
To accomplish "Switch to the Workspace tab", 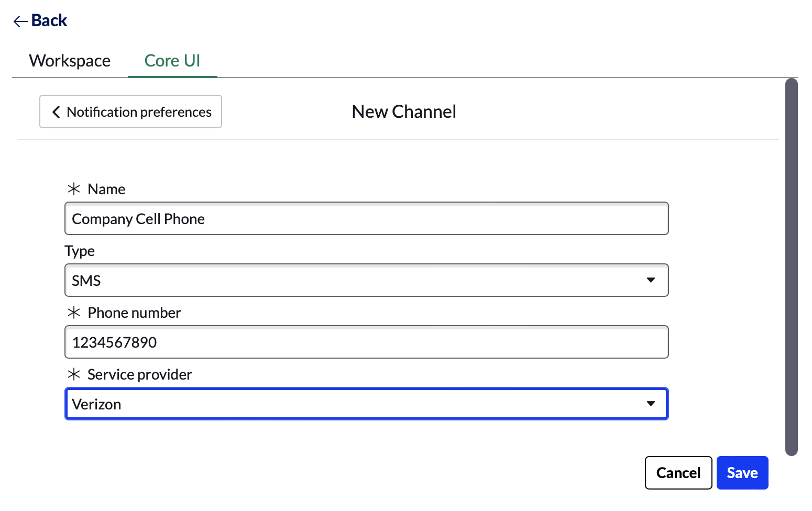I will [x=70, y=60].
